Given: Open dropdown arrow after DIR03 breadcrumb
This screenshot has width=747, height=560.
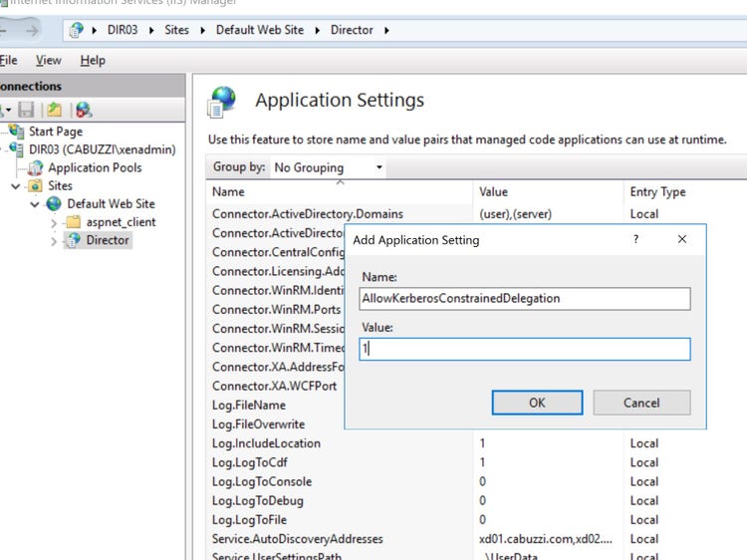Looking at the screenshot, I should click(151, 31).
